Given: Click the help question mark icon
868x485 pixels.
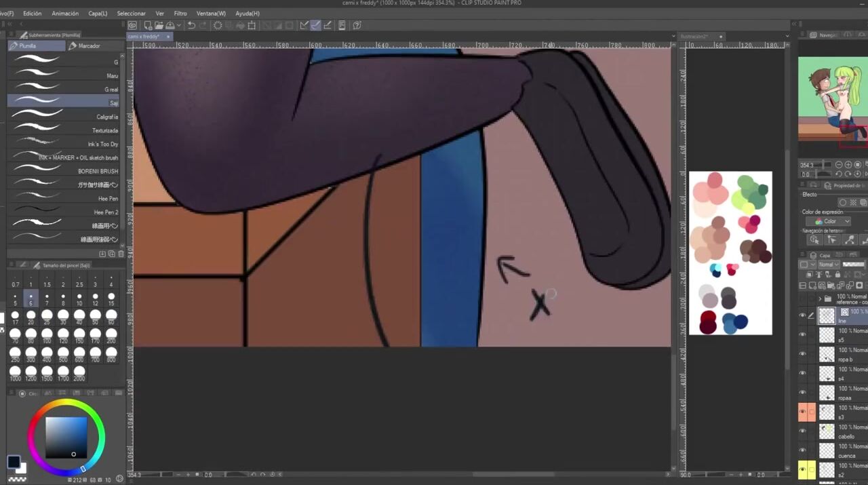Looking at the screenshot, I should [357, 25].
